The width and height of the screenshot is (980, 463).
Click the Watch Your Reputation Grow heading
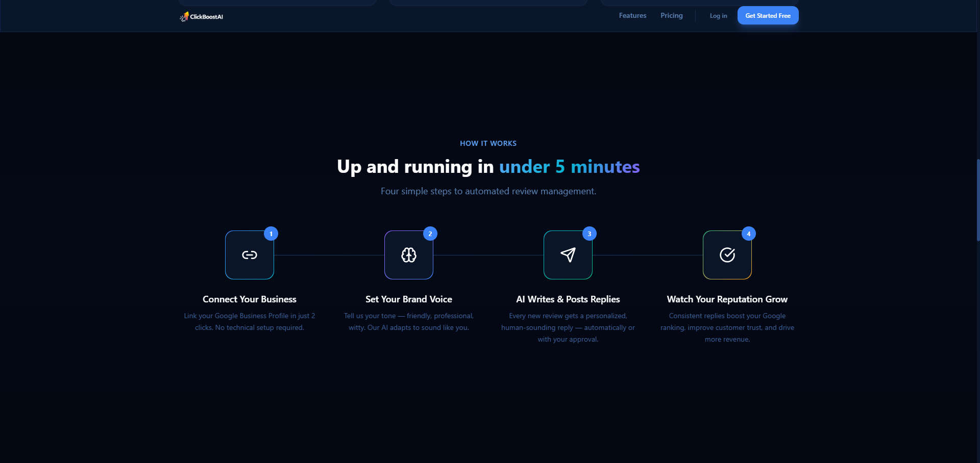click(727, 299)
